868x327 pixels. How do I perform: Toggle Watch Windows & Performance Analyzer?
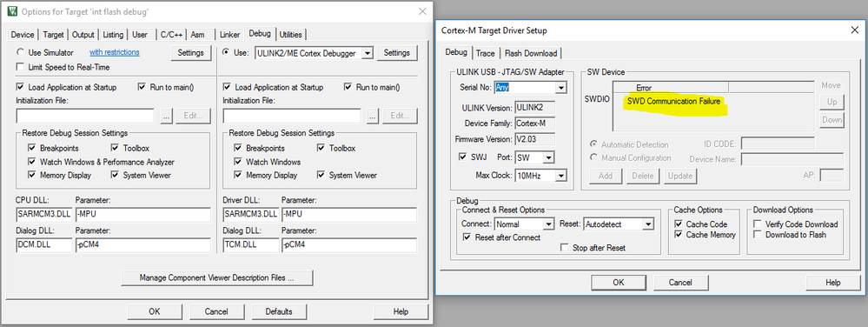point(31,162)
